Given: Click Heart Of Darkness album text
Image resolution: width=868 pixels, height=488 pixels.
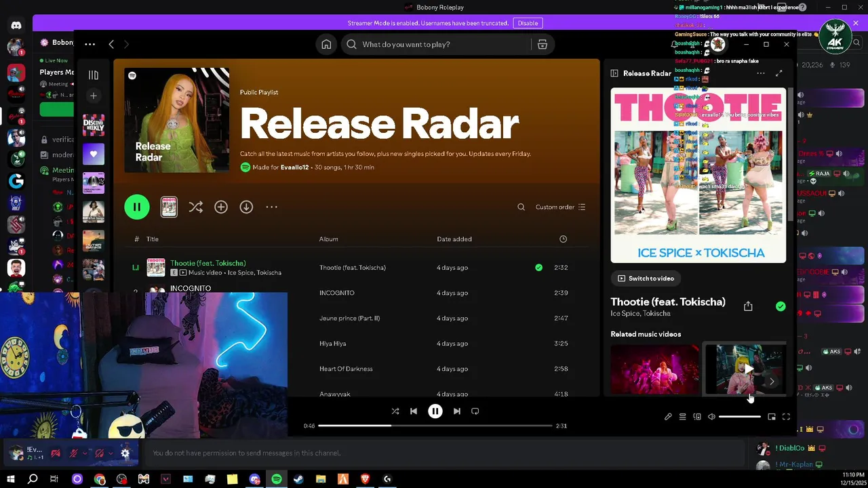Looking at the screenshot, I should (346, 369).
